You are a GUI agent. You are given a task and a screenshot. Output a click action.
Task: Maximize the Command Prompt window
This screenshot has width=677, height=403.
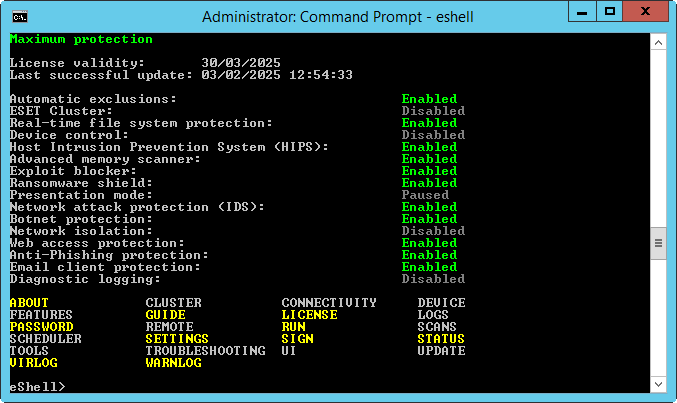point(610,13)
